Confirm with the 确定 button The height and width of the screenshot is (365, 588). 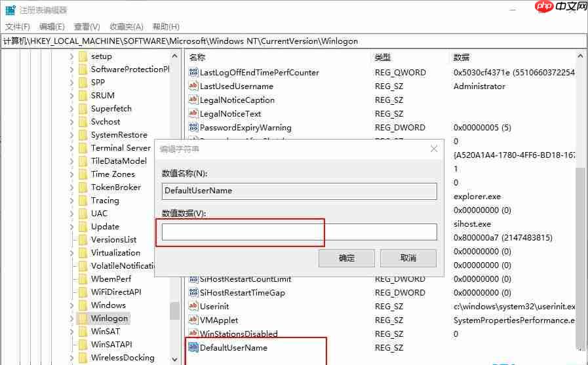click(x=347, y=258)
